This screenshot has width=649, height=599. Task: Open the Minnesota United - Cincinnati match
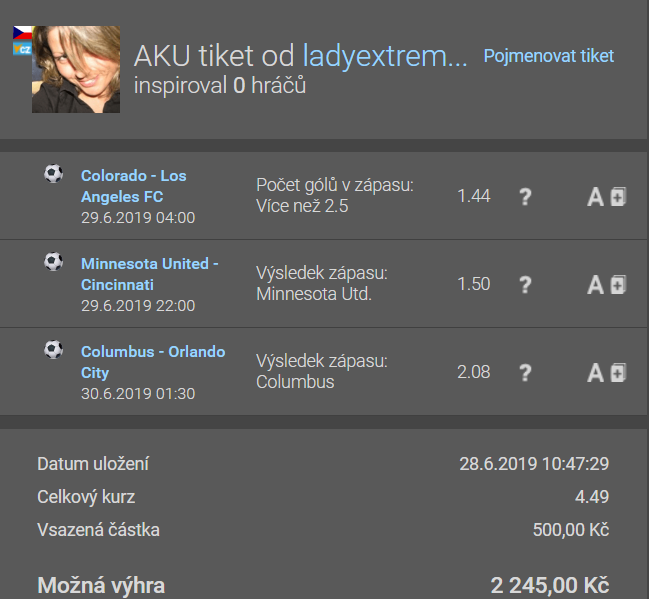[149, 274]
